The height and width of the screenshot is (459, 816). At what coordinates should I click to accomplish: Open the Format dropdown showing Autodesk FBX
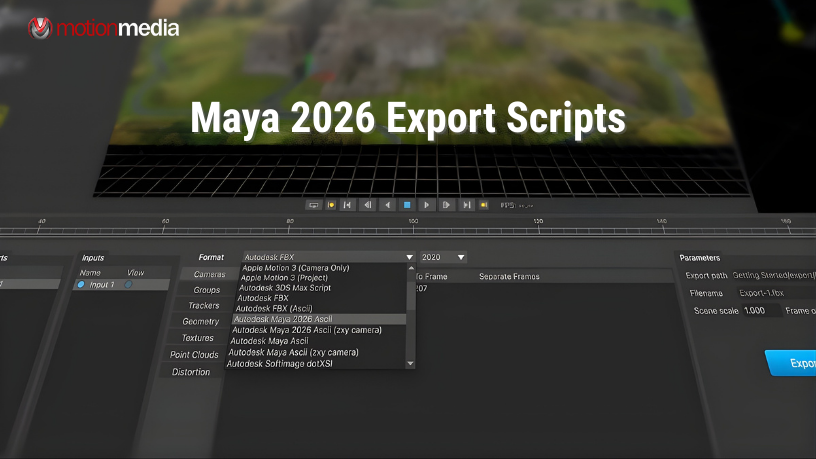[328, 257]
